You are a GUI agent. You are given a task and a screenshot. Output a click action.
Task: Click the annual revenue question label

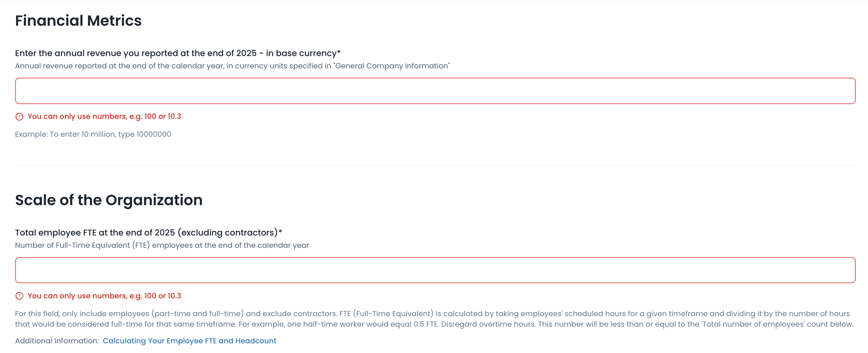coord(175,53)
